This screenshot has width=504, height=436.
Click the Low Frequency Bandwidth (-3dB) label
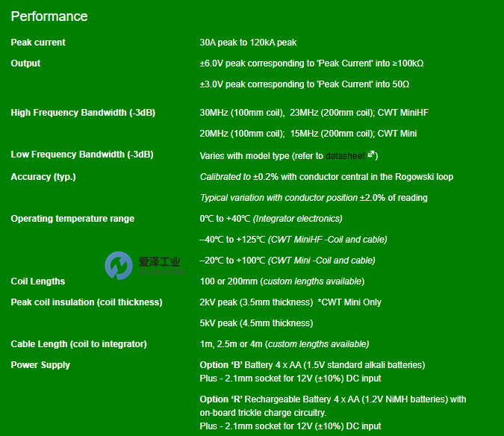point(82,155)
